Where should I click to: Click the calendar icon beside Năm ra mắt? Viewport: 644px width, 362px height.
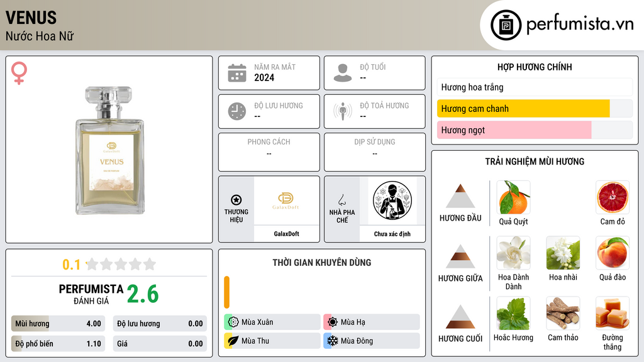(x=237, y=73)
